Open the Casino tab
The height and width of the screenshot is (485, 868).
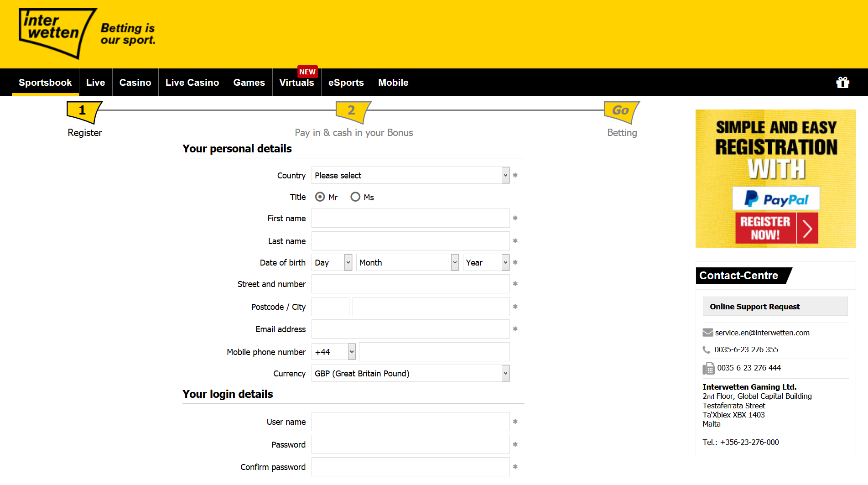click(x=135, y=83)
